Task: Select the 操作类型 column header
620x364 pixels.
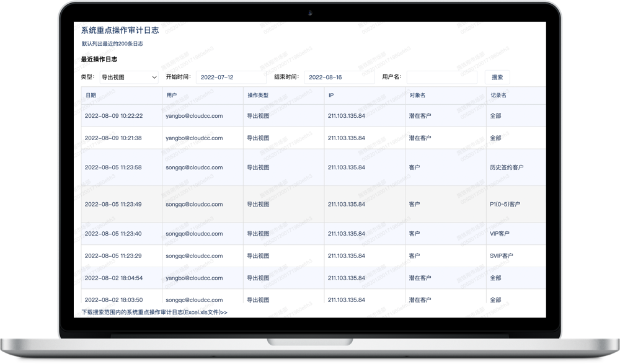Action: pyautogui.click(x=258, y=95)
